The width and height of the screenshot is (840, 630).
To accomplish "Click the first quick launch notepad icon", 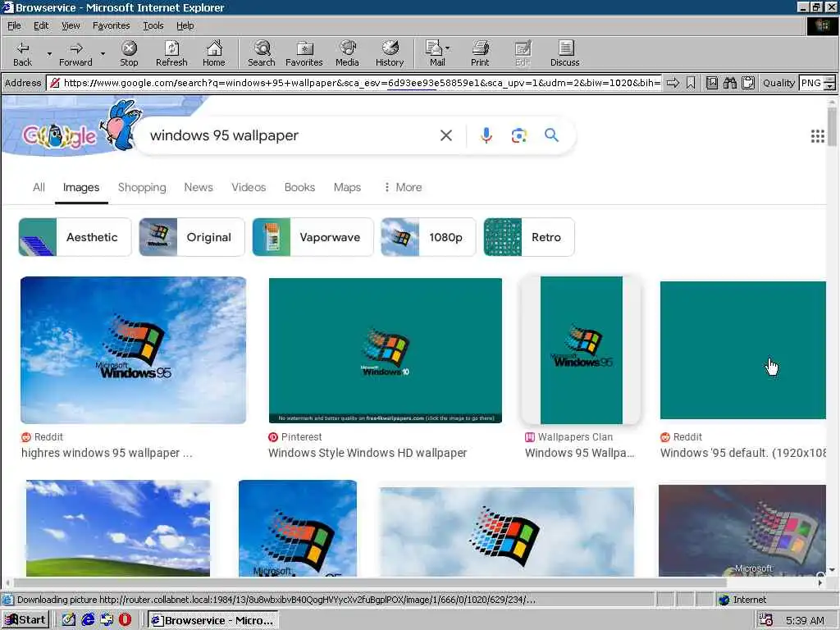I will click(69, 620).
